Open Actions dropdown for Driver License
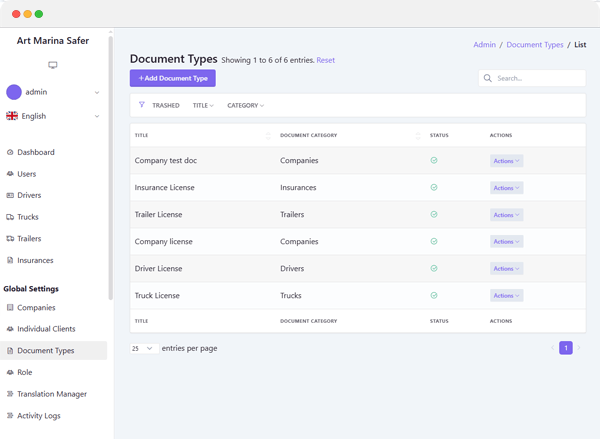600x439 pixels. tap(506, 269)
